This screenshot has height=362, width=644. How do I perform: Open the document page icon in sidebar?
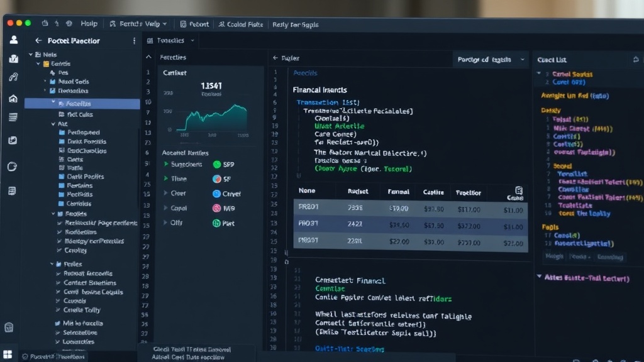click(x=12, y=191)
